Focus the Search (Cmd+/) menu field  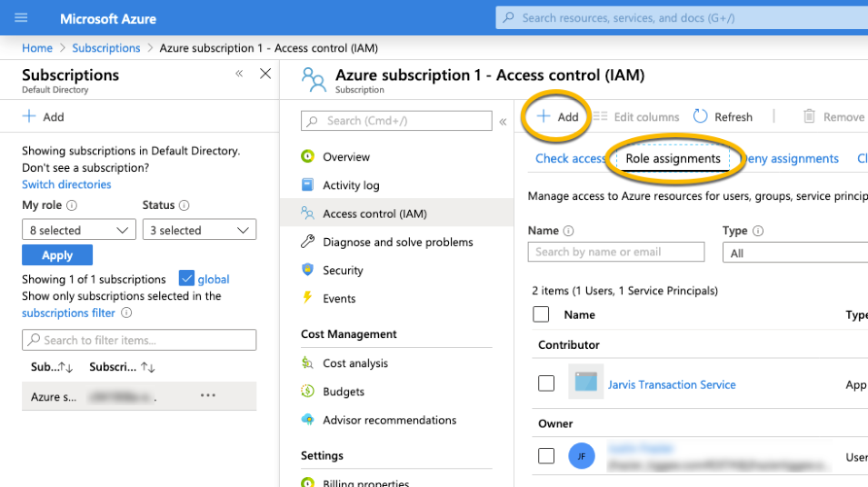point(396,121)
